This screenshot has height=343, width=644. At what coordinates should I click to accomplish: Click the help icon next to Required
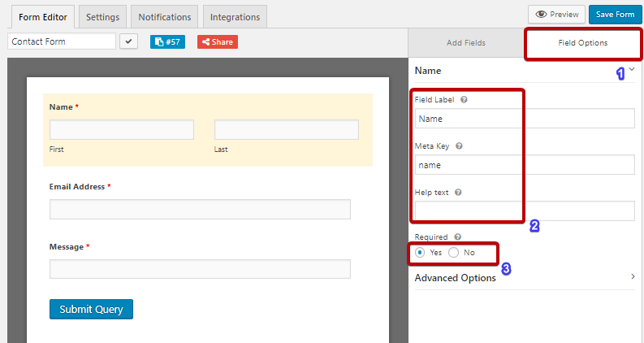point(457,237)
